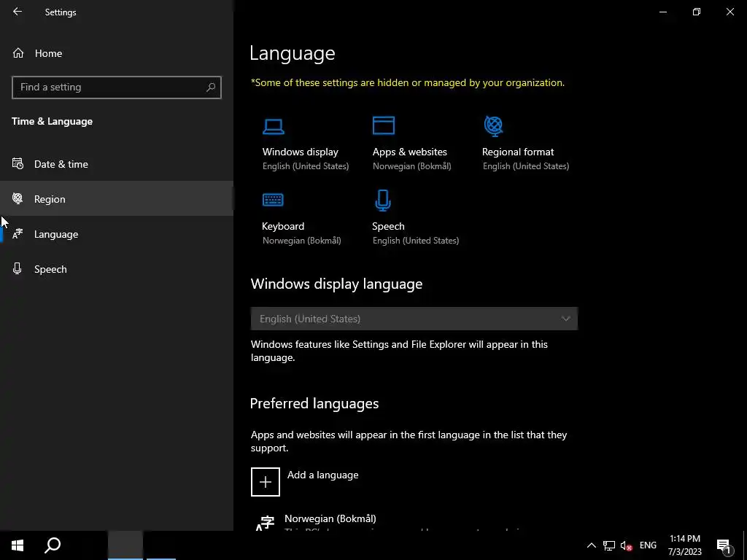The image size is (747, 560).
Task: Open Windows display tile label
Action: (x=300, y=152)
